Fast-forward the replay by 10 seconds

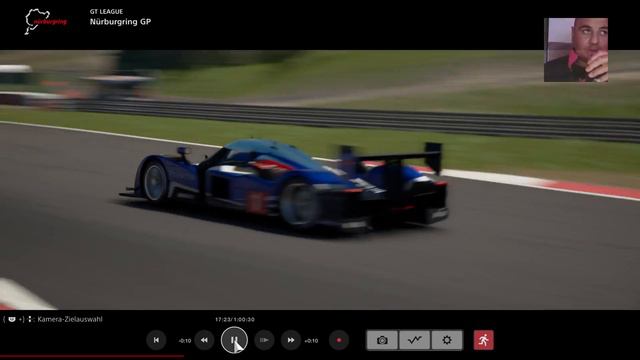[x=291, y=340]
